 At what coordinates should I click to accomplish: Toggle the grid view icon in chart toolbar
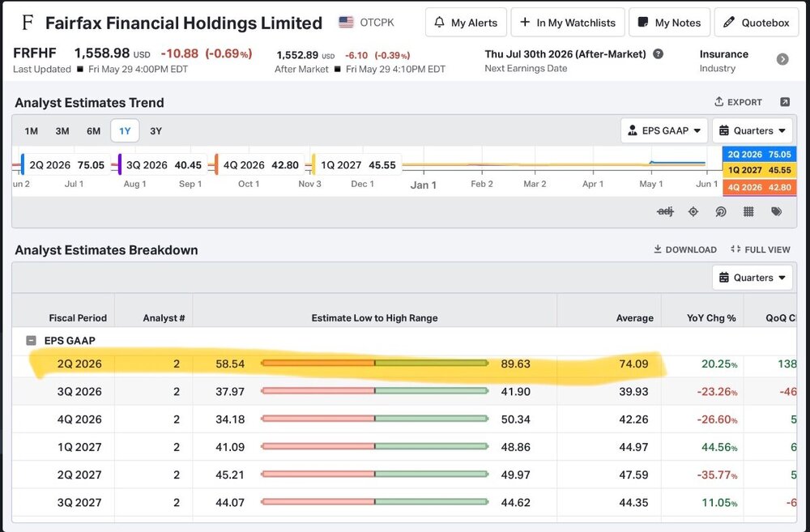point(748,211)
